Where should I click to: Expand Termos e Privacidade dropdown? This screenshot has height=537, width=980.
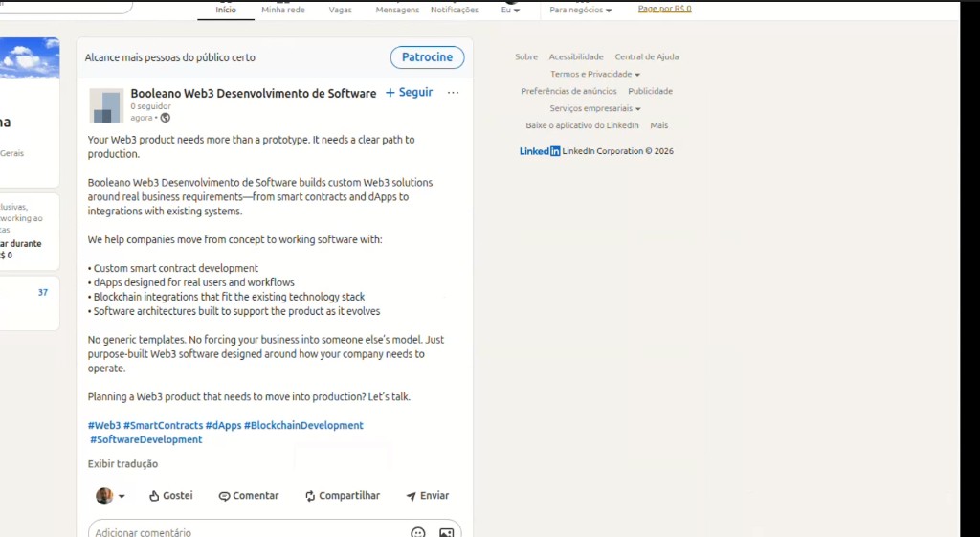(595, 74)
